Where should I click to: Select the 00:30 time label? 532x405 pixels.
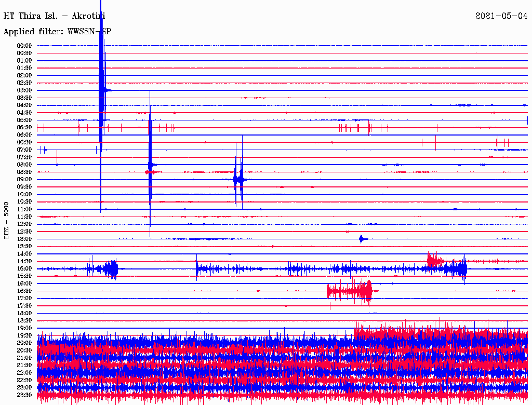24,53
